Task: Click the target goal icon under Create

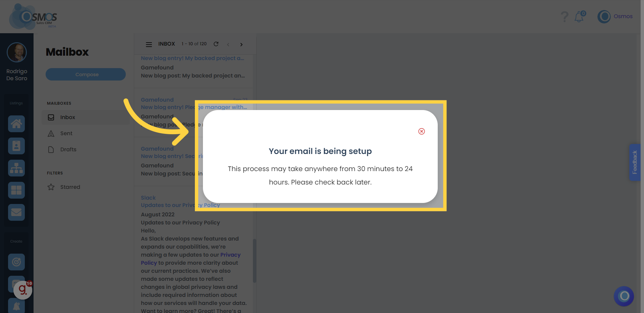Action: tap(16, 262)
